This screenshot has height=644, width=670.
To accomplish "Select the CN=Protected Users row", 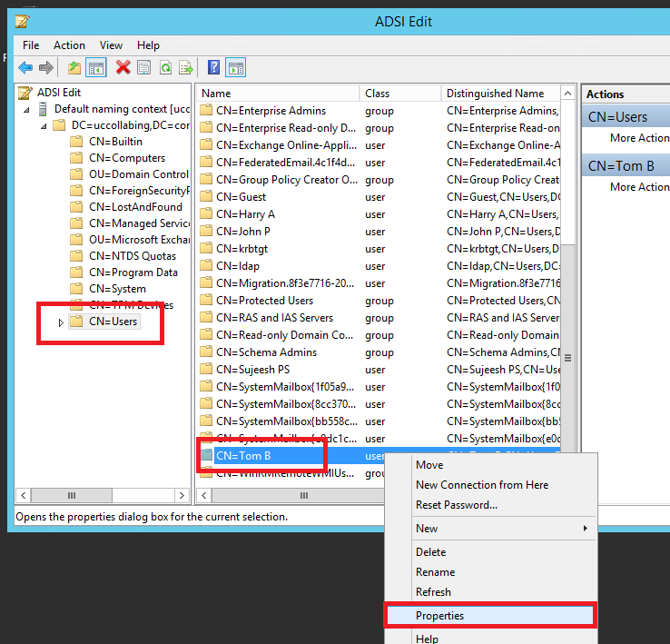I will click(x=379, y=300).
